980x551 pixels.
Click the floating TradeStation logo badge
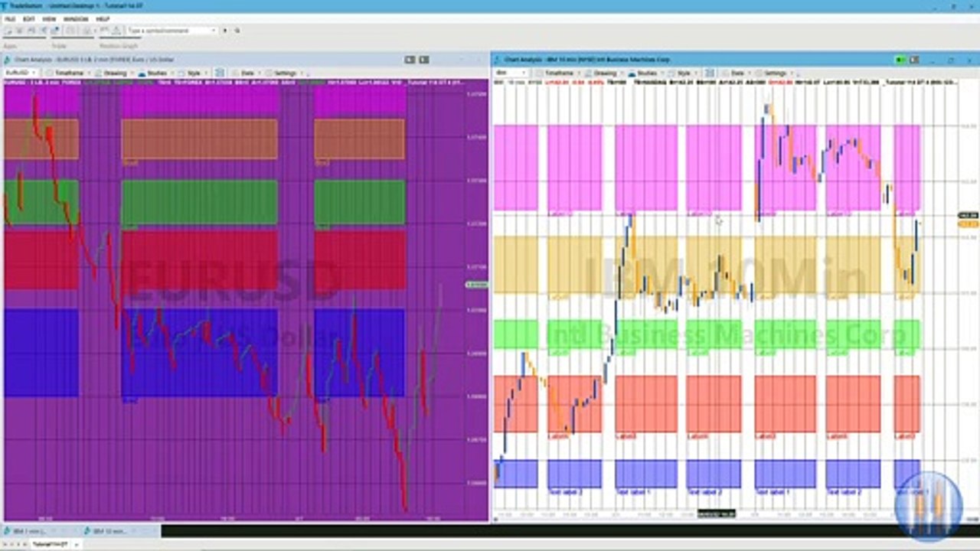tap(929, 505)
